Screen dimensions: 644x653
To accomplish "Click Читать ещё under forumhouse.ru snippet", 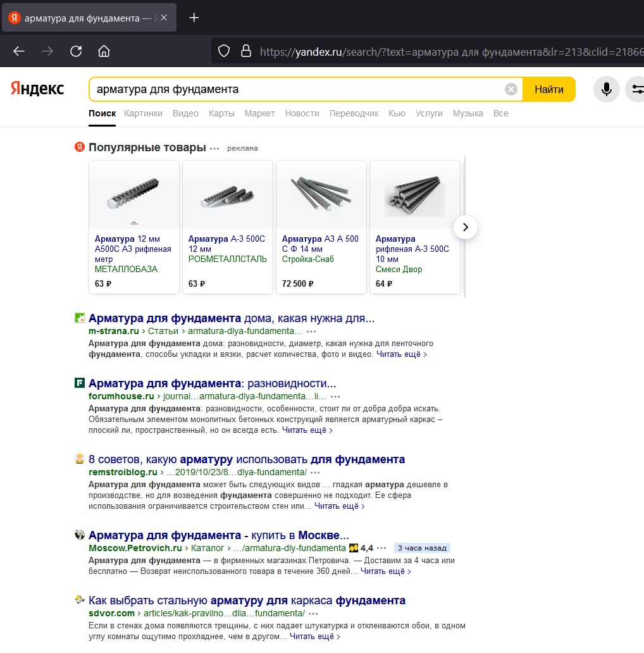I will tap(307, 430).
